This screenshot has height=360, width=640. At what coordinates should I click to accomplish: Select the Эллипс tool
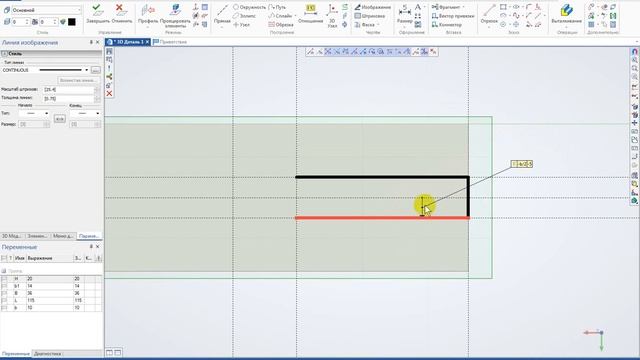(x=244, y=16)
